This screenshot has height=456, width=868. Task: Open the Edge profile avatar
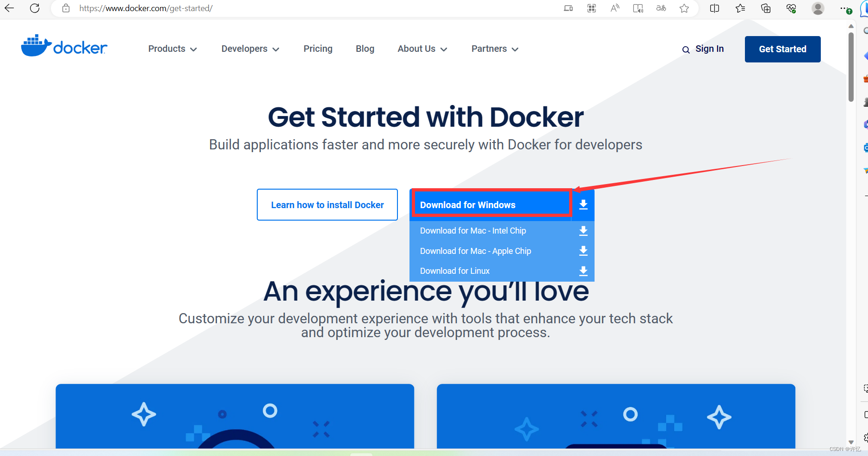click(818, 8)
